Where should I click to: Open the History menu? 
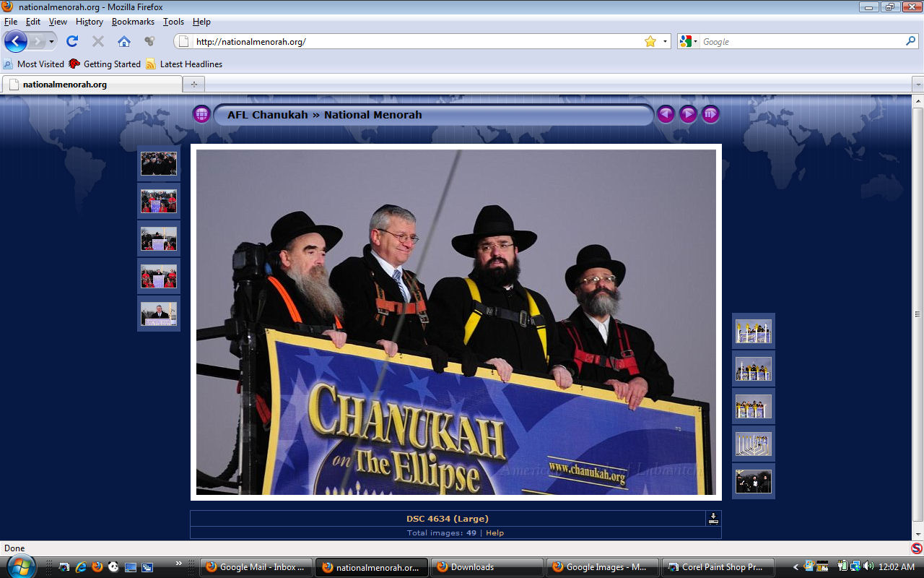(90, 22)
